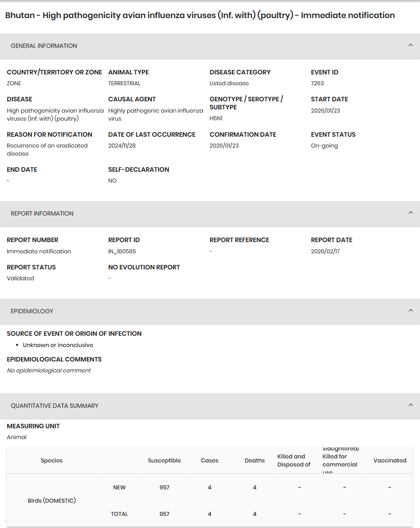Click the Deaths column header
Screen dimensions: 420x528
tap(254, 460)
